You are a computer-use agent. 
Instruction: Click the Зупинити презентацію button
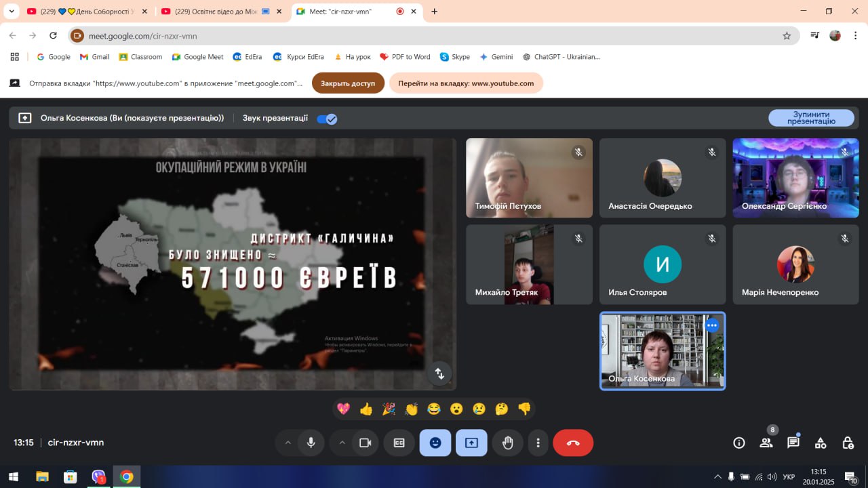[811, 118]
